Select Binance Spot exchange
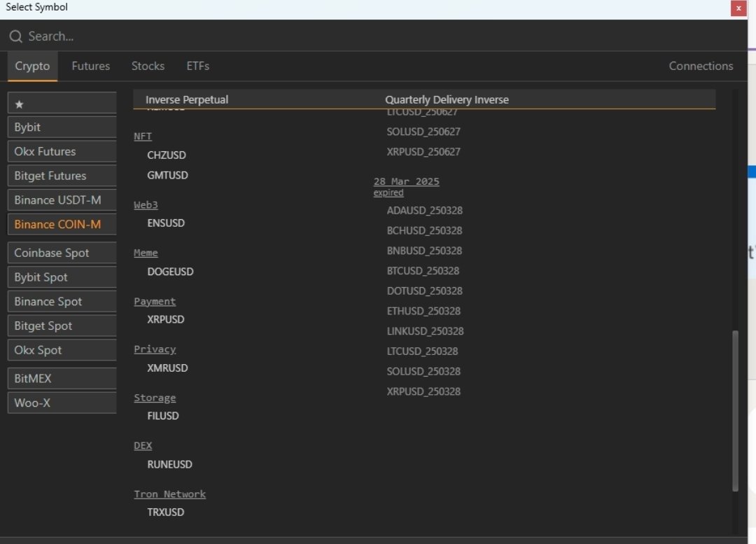The width and height of the screenshot is (756, 544). point(62,302)
